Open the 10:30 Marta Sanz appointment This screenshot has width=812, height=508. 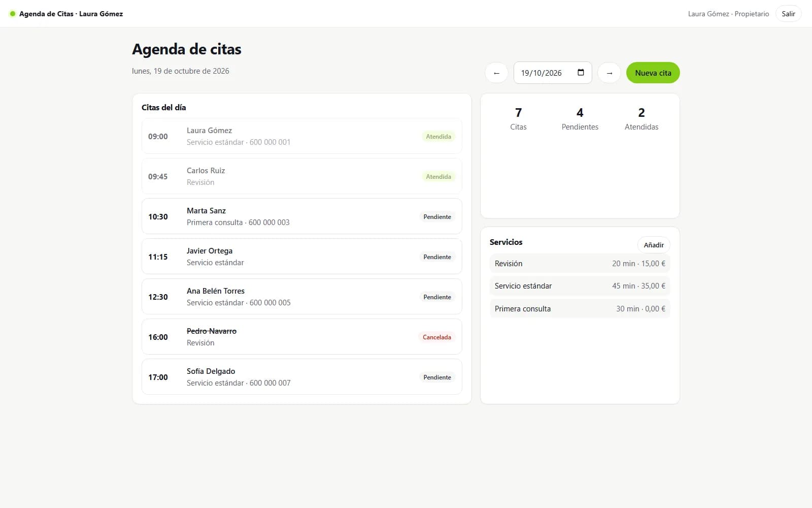301,216
